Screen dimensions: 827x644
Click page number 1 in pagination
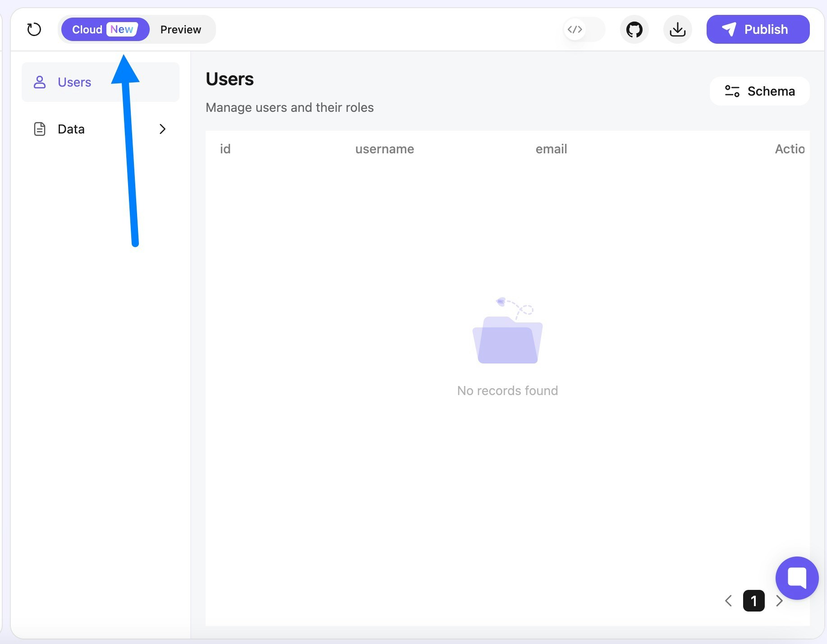tap(753, 601)
